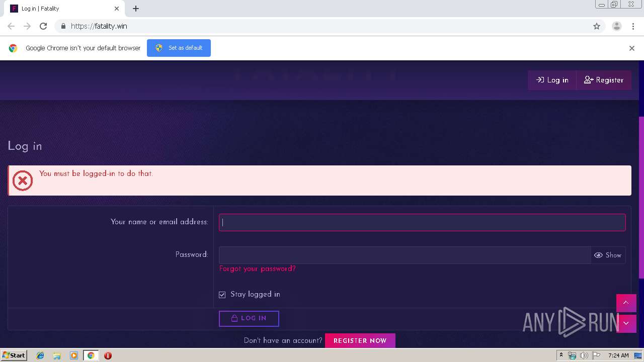Open the Windows Start menu
Viewport: 644px width, 362px height.
[14, 355]
